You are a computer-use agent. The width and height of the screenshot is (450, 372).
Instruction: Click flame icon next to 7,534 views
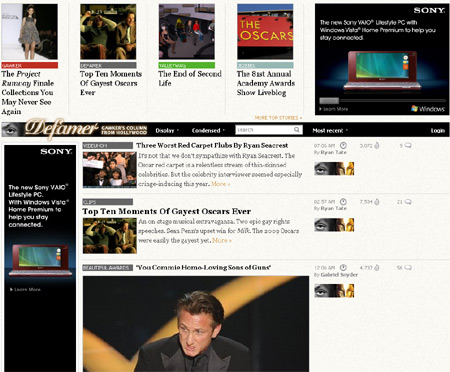tap(377, 202)
